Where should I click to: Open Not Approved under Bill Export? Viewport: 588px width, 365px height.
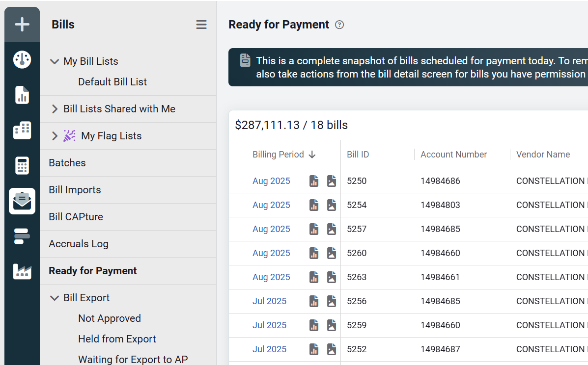(x=110, y=318)
